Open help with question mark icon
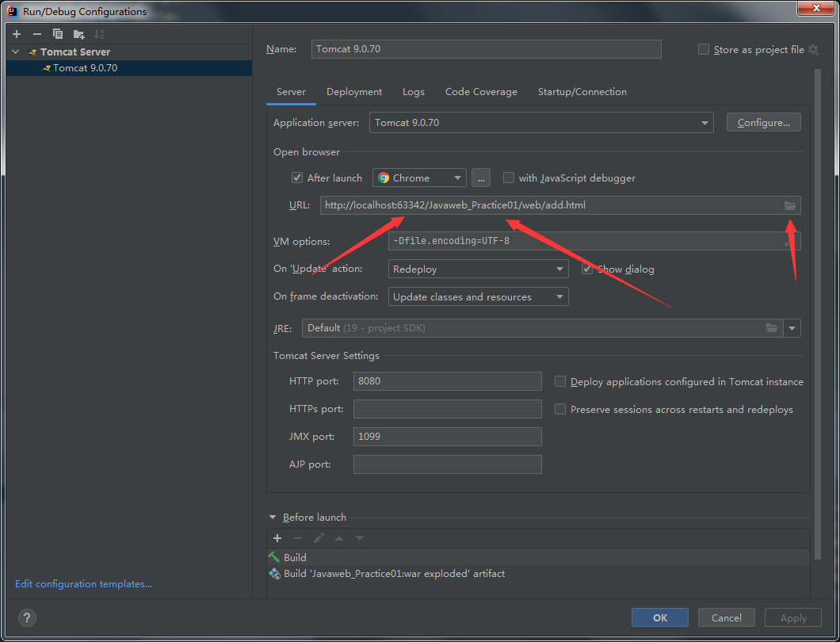The width and height of the screenshot is (840, 642). [x=27, y=618]
